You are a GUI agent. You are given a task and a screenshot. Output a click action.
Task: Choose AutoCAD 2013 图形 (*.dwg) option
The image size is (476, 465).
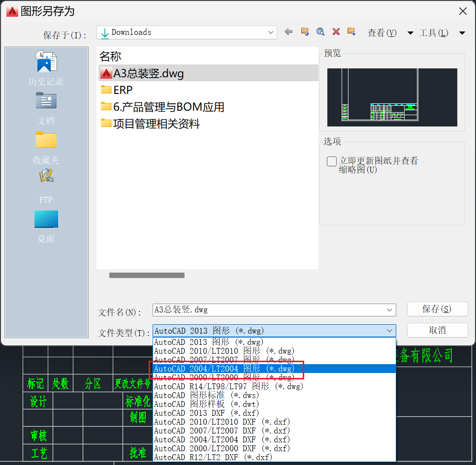tap(275, 342)
